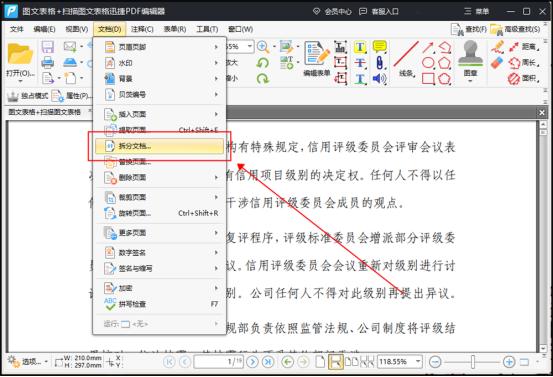Click the blue speaker sound icon
The image size is (553, 377).
[379, 78]
